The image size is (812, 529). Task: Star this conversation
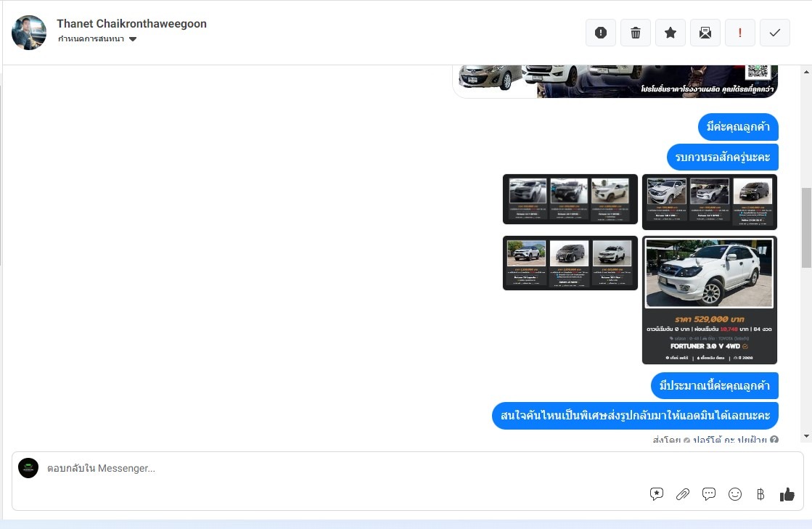[x=670, y=33]
